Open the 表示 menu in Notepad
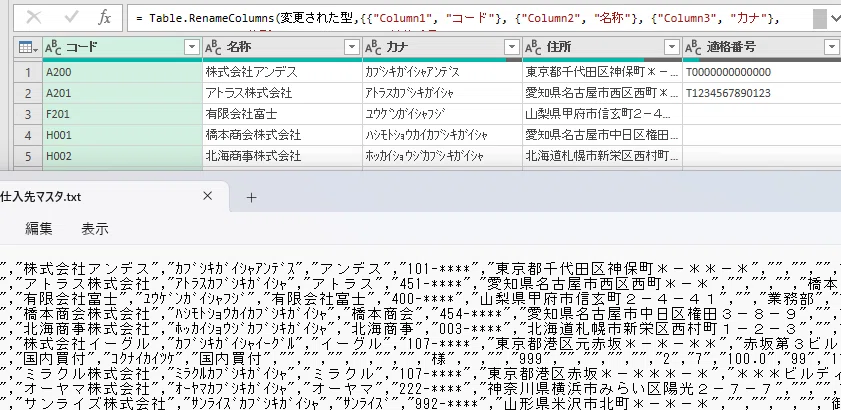This screenshot has height=410, width=841. tap(94, 229)
